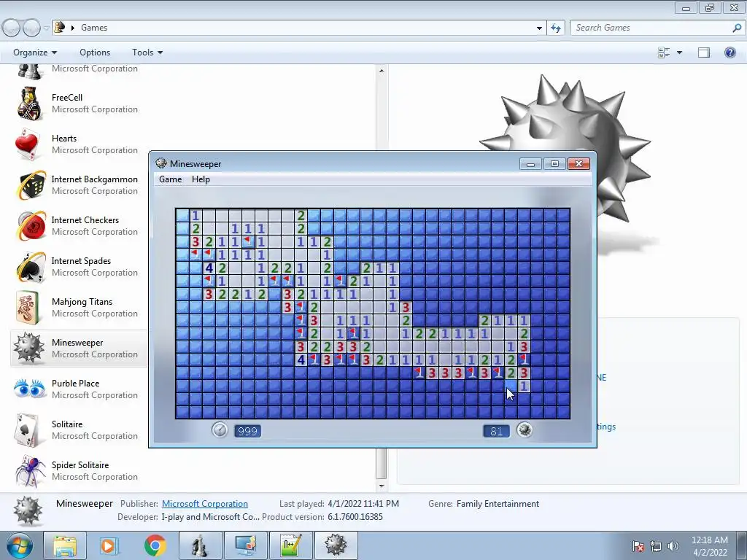The width and height of the screenshot is (747, 560).
Task: Select the Internet Checkers icon
Action: pos(31,226)
